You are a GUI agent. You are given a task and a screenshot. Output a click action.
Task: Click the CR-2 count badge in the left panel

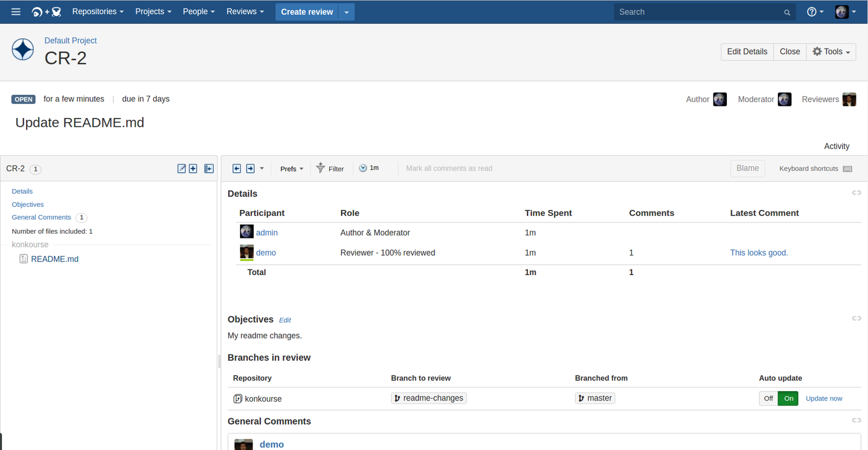click(x=36, y=169)
